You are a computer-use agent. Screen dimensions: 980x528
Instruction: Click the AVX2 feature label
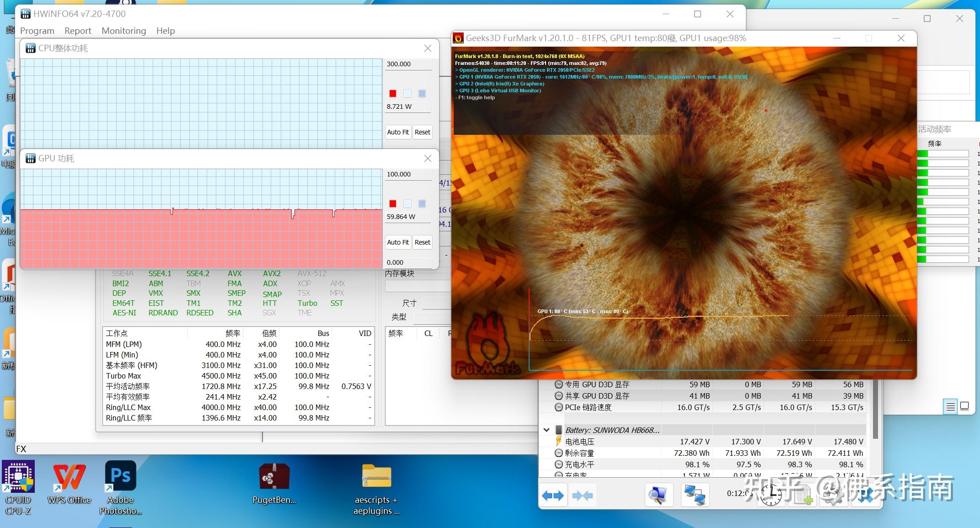click(272, 273)
